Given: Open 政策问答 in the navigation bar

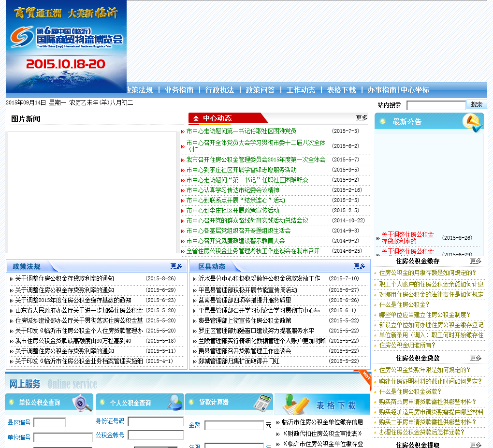Looking at the screenshot, I should click(260, 90).
